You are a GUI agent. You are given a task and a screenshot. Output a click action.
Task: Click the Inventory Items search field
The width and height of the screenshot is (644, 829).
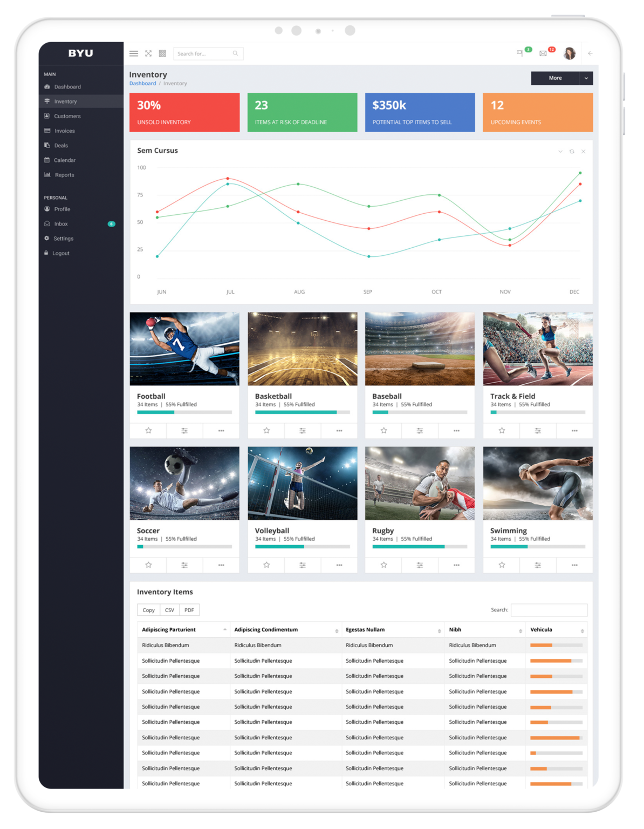pos(549,610)
